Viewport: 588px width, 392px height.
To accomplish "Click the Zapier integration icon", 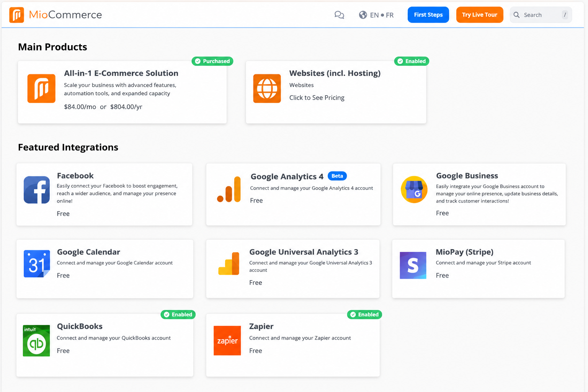I will pyautogui.click(x=227, y=341).
